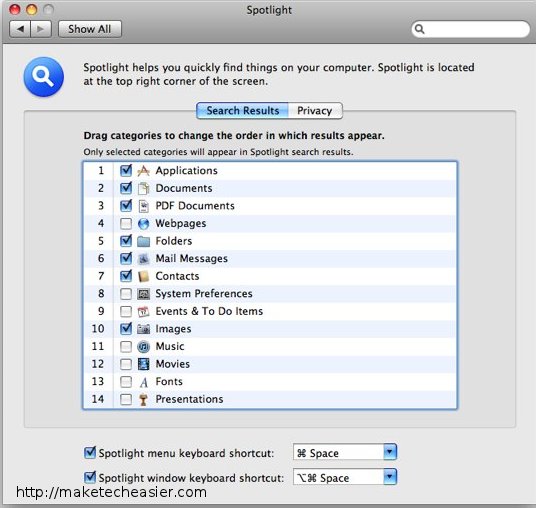Screen dimensions: 536x508
Task: Select the Events & To Do Items label
Action: (209, 311)
